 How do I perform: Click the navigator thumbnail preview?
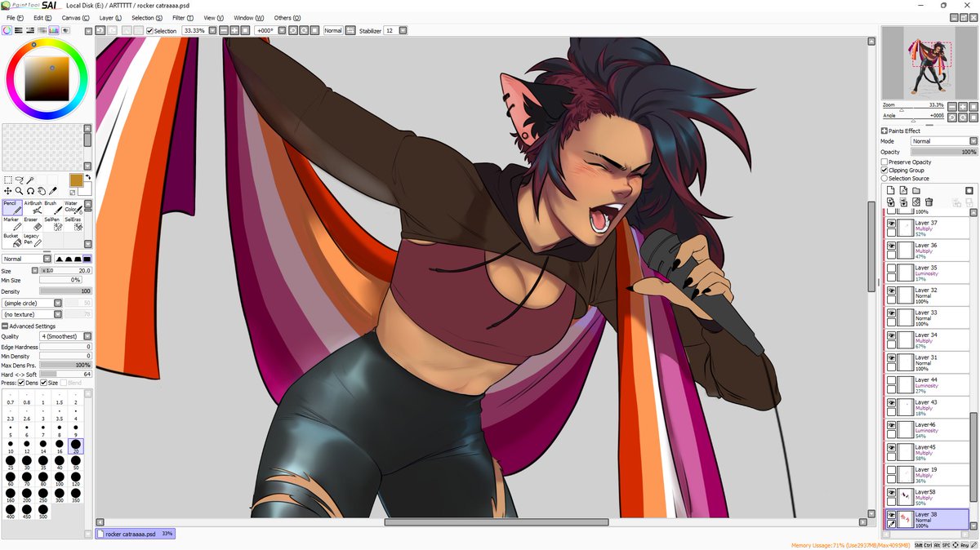coord(929,63)
